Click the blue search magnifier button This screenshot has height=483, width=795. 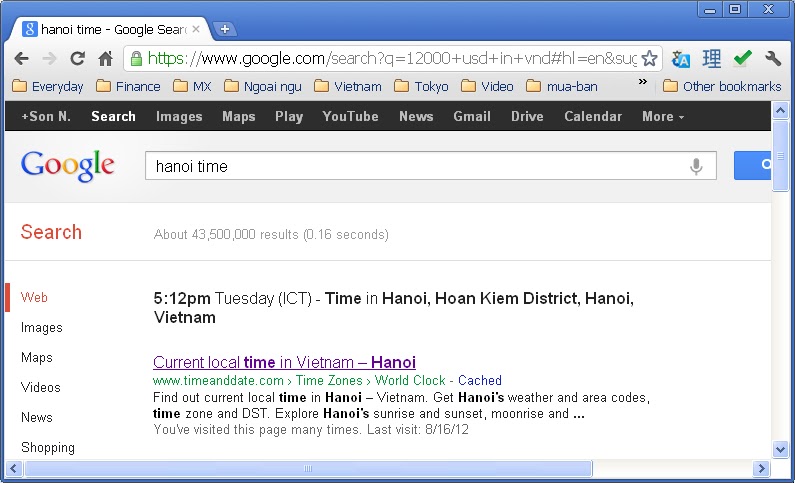tap(752, 165)
